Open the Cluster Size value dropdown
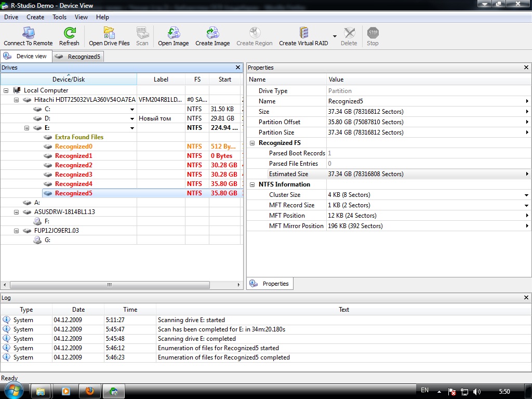 coord(527,195)
